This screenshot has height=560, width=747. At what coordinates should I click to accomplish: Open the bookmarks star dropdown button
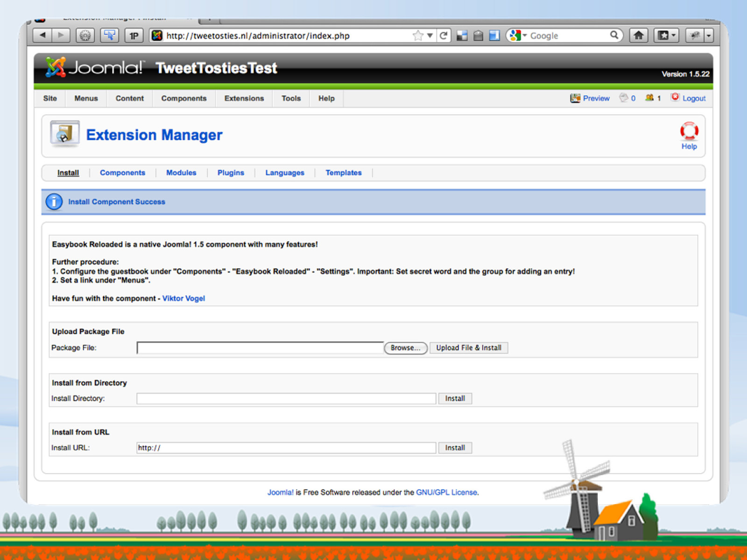[666, 35]
